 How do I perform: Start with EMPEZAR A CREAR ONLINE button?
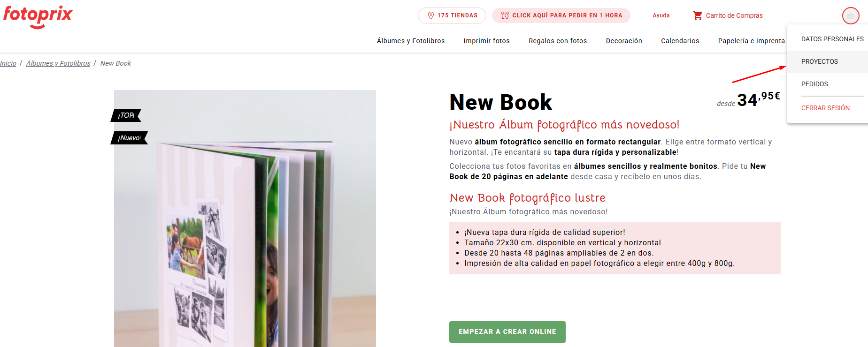[x=507, y=332]
